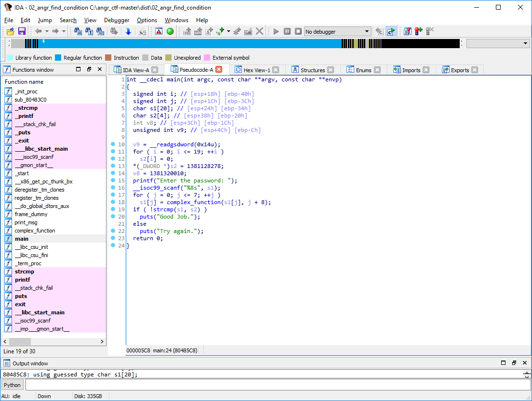Open the No debugger dropdown
Image resolution: width=532 pixels, height=401 pixels.
click(367, 31)
